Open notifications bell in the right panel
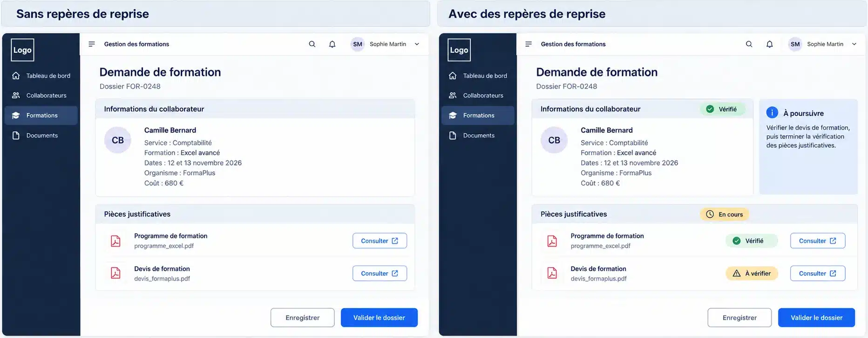868x338 pixels. [x=769, y=44]
